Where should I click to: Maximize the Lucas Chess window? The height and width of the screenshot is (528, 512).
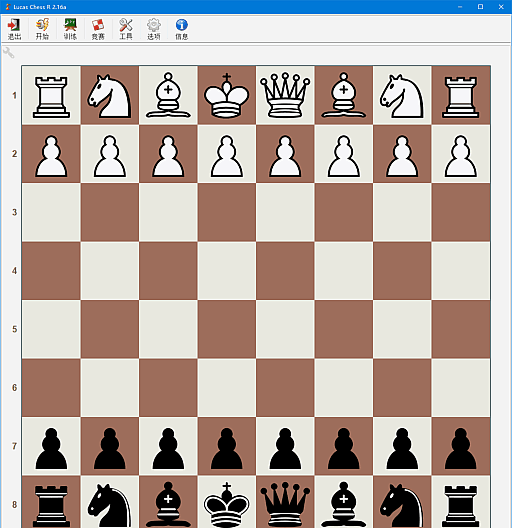[480, 6]
